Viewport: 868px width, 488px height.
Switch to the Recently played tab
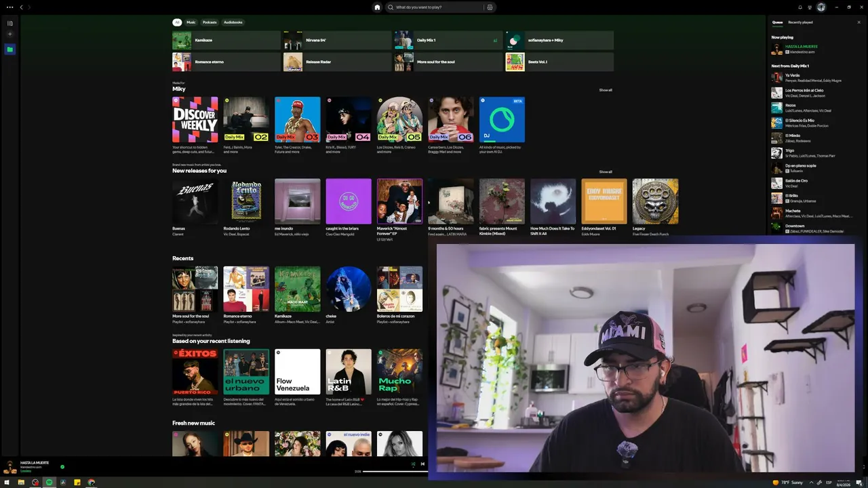(x=800, y=22)
